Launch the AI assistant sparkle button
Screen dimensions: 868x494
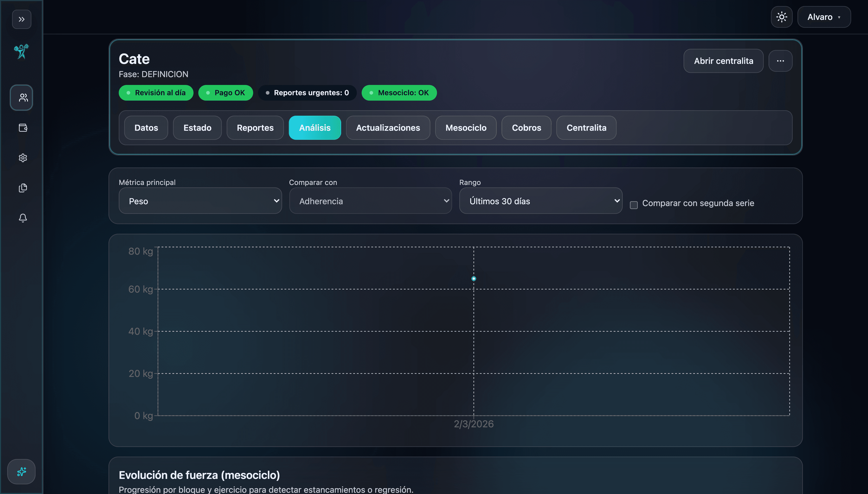click(21, 472)
